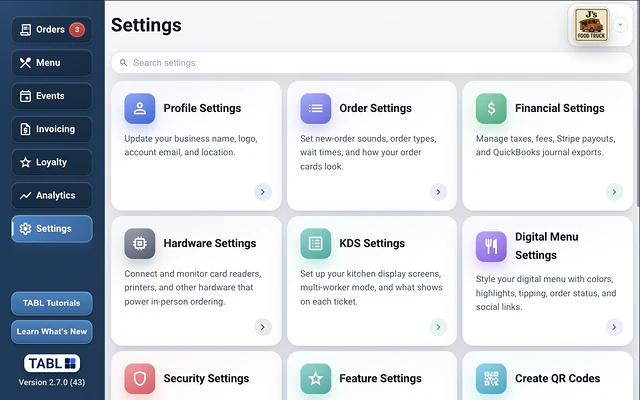Click the Invoicing document icon
This screenshot has width=640, height=400.
tap(25, 129)
